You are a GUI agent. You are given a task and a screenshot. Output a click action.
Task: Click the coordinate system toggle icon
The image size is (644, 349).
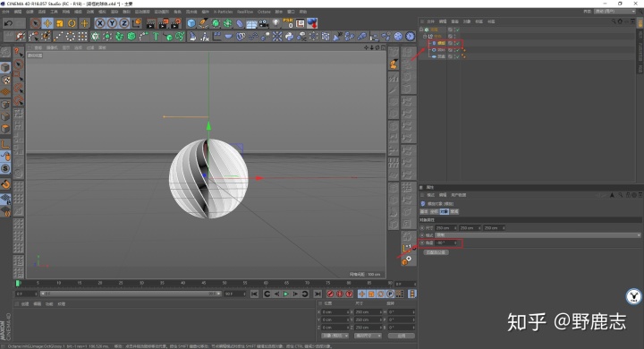[137, 23]
